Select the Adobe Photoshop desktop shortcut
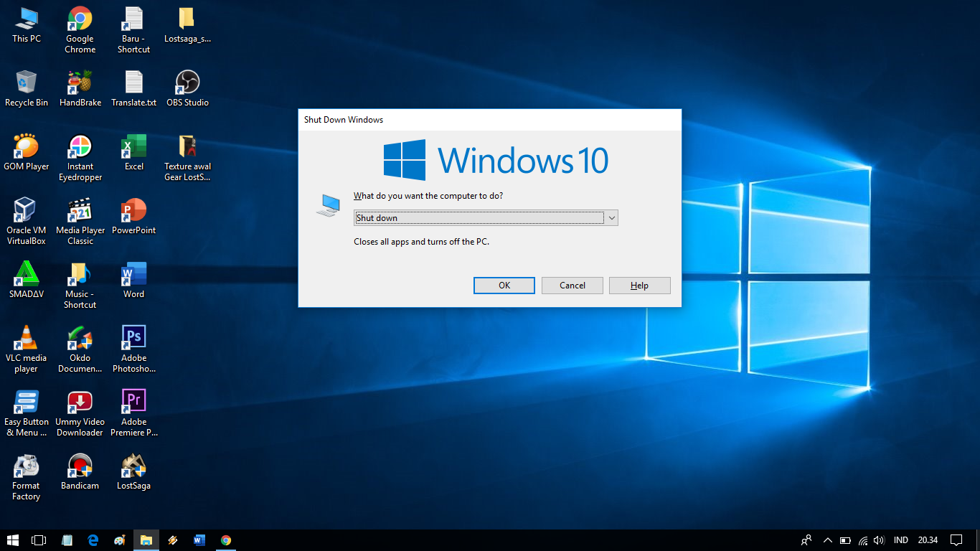 coord(133,349)
